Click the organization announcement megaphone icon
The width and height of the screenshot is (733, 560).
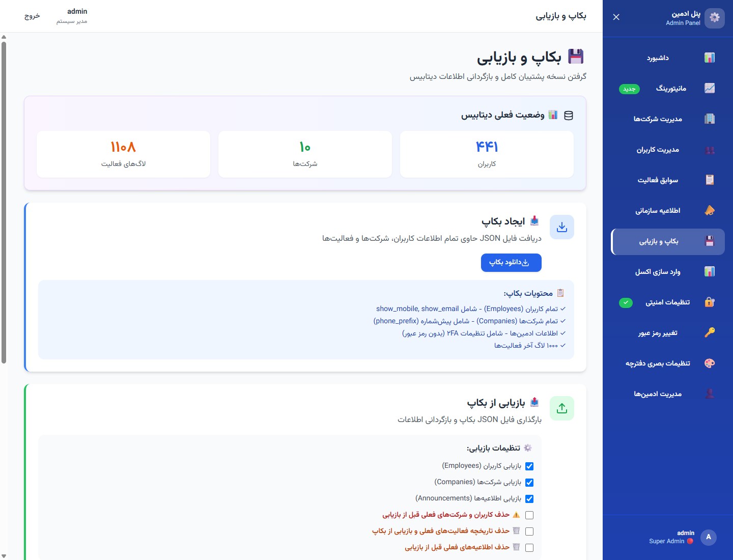click(x=710, y=211)
